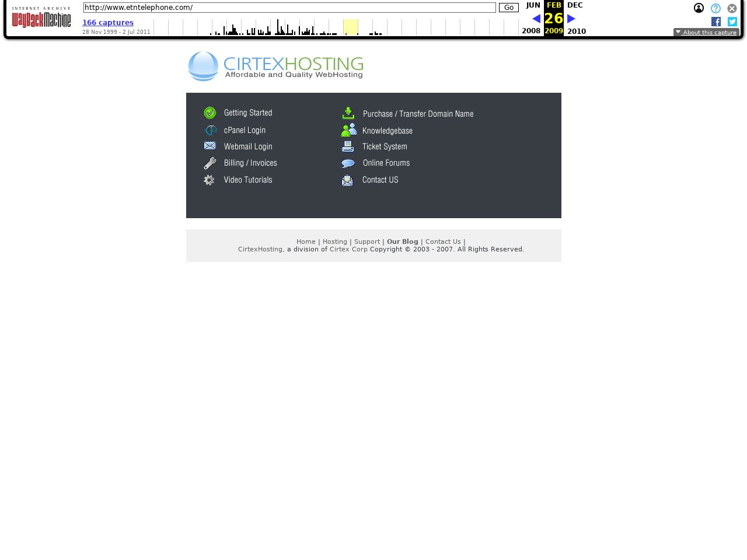Select the highlighted 2009 timeline bar
The width and height of the screenshot is (747, 560).
tap(350, 27)
